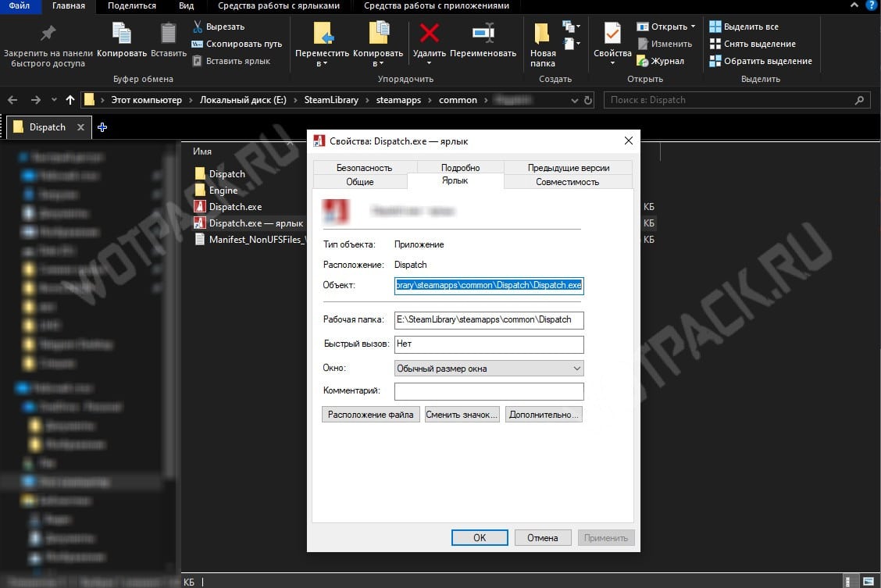Open the Окно window size dropdown

tap(489, 369)
